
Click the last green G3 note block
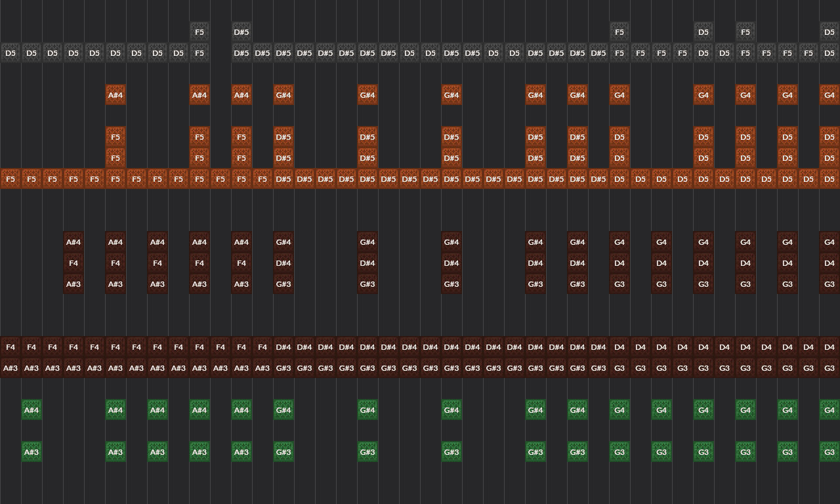click(829, 451)
